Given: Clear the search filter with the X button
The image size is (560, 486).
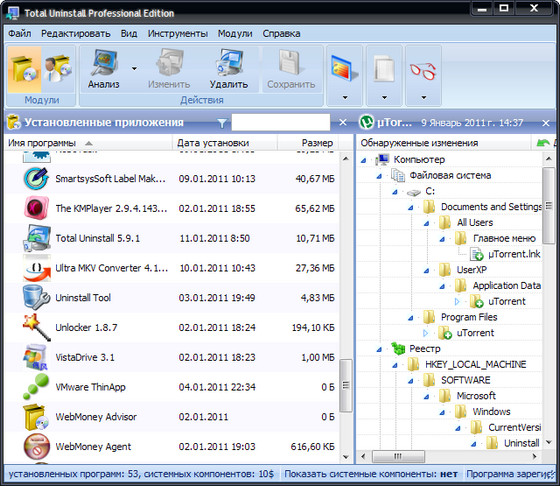Looking at the screenshot, I should [x=343, y=123].
